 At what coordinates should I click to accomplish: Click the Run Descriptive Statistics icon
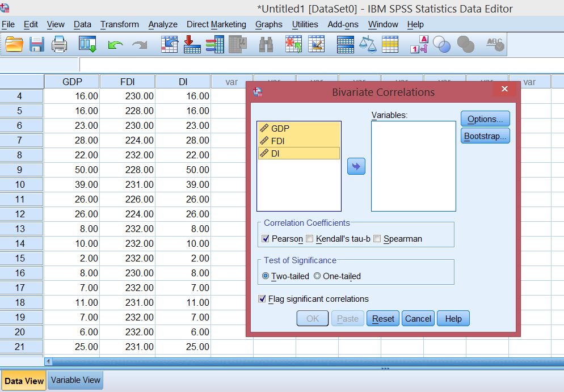(238, 45)
